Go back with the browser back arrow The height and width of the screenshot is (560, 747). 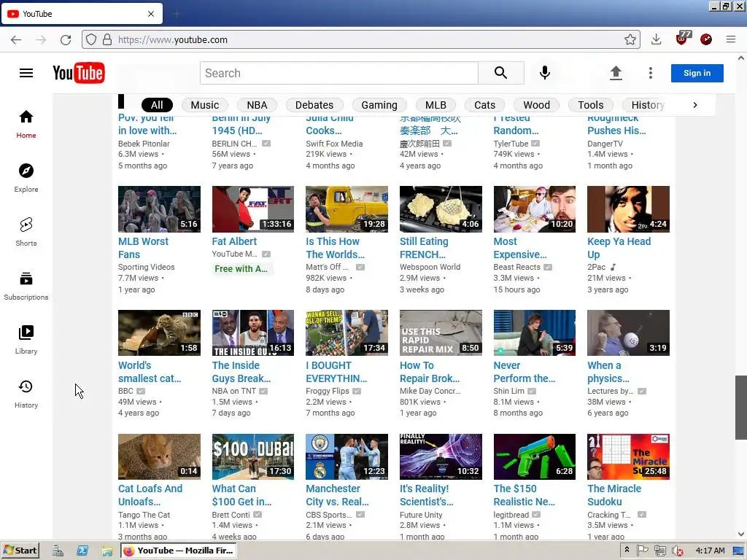pos(16,40)
